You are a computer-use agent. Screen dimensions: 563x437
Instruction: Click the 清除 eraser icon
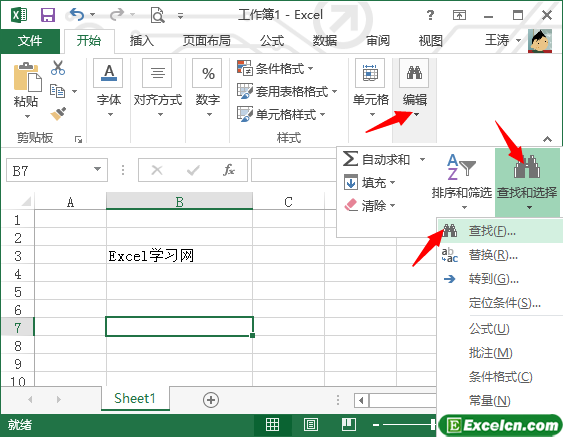351,205
